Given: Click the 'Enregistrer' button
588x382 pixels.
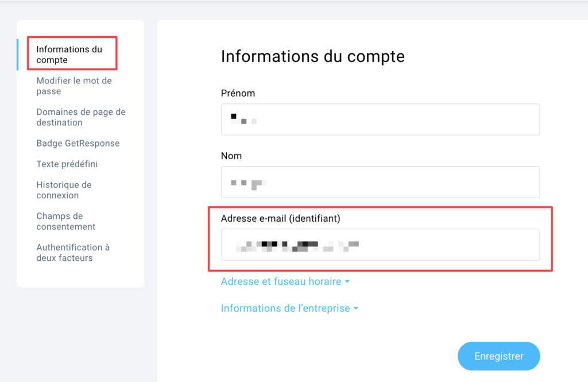Looking at the screenshot, I should pyautogui.click(x=498, y=356).
